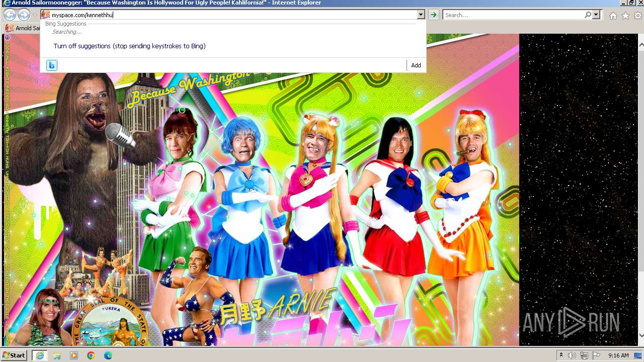Open Windows Media Player taskbar icon
Image resolution: width=644 pixels, height=362 pixels.
74,355
